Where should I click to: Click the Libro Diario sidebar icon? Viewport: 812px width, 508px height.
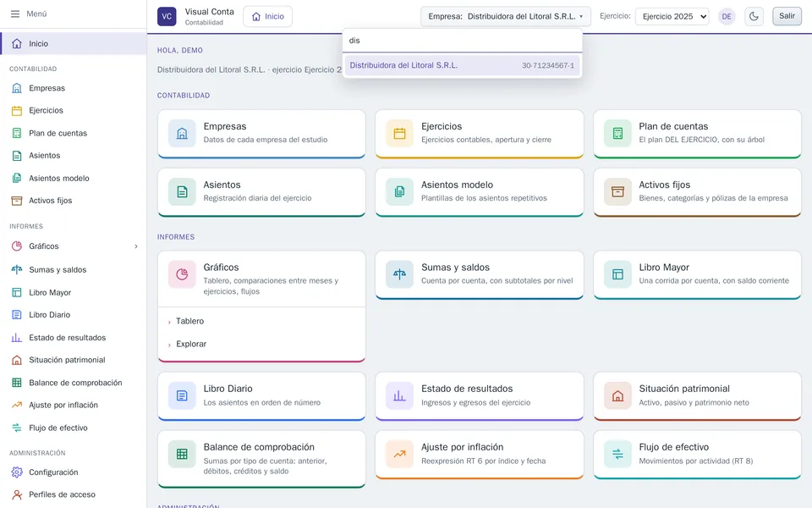coord(17,315)
